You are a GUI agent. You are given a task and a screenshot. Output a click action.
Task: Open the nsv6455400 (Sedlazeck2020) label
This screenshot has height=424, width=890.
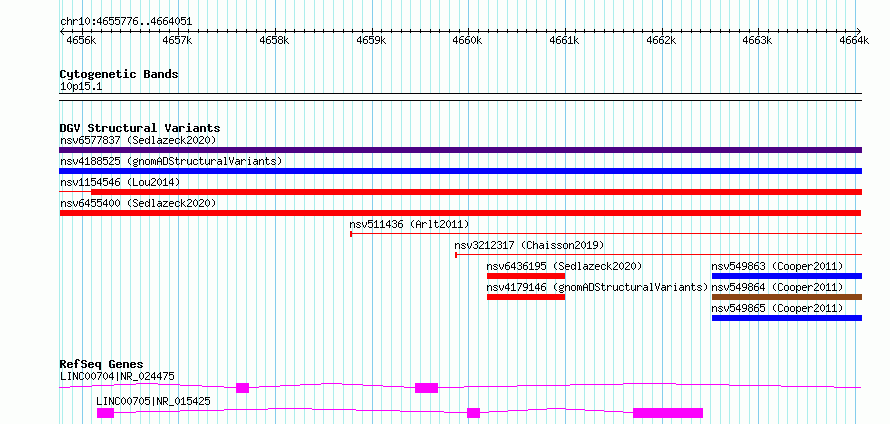(x=138, y=203)
